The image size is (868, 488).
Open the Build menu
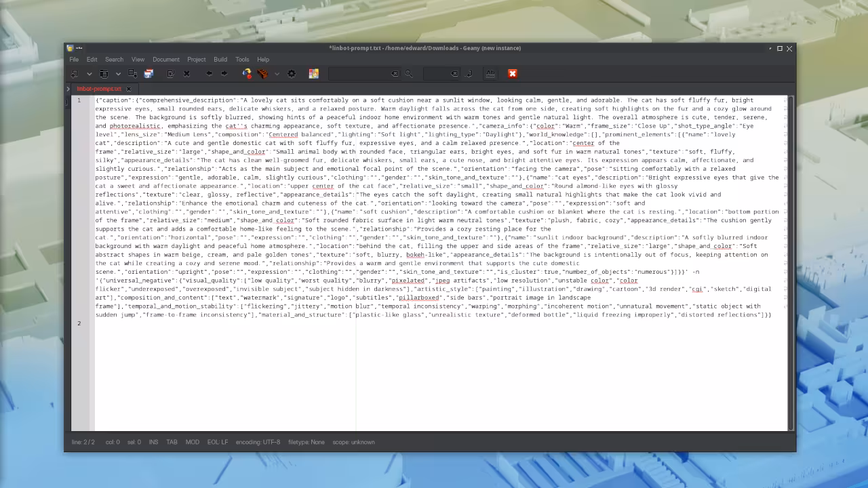click(220, 59)
